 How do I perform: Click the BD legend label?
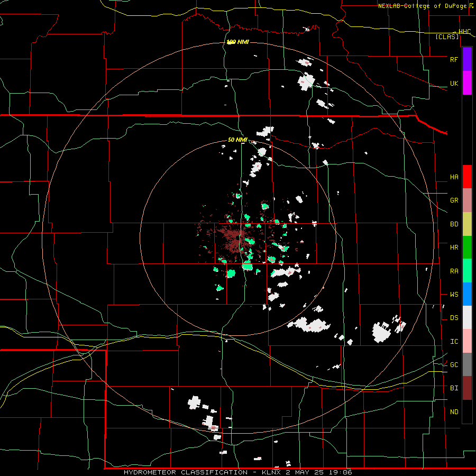454,224
